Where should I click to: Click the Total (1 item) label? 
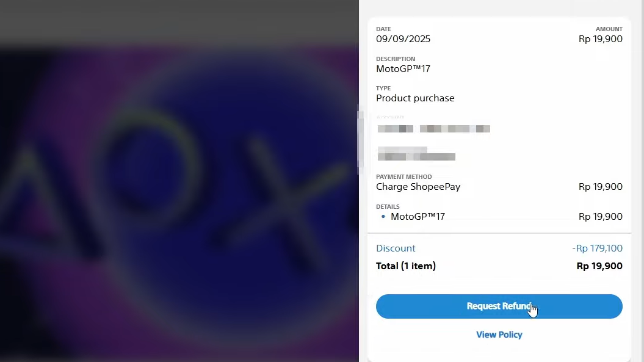click(406, 266)
